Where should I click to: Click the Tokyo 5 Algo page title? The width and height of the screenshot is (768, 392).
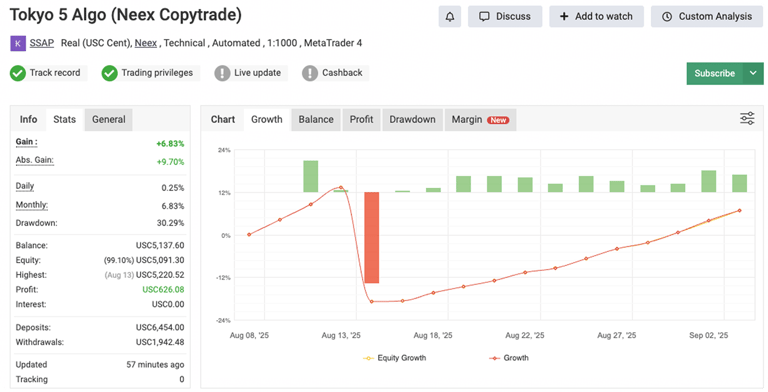tap(126, 15)
